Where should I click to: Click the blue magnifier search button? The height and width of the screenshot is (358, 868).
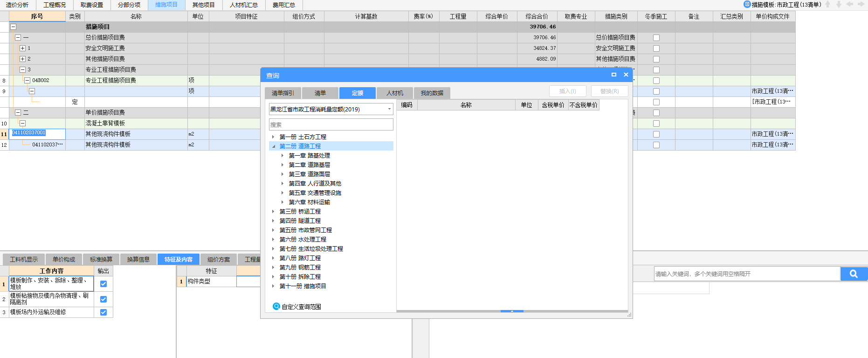tap(854, 274)
